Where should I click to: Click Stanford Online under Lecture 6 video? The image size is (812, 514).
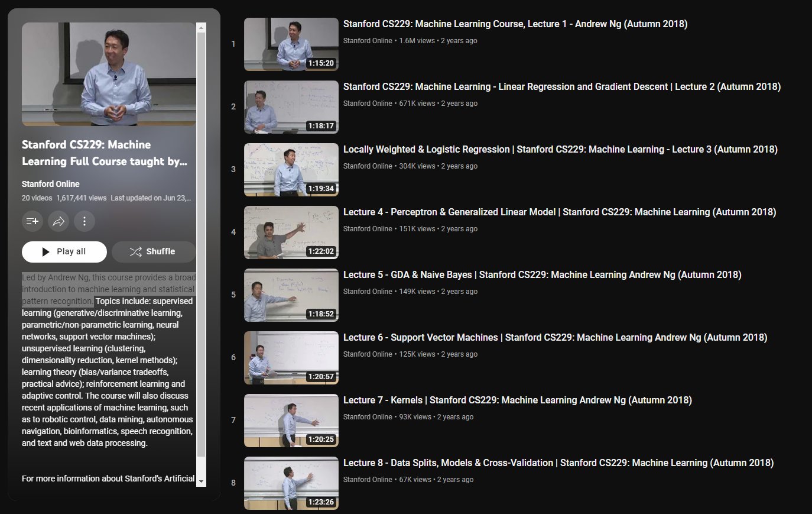pyautogui.click(x=368, y=354)
